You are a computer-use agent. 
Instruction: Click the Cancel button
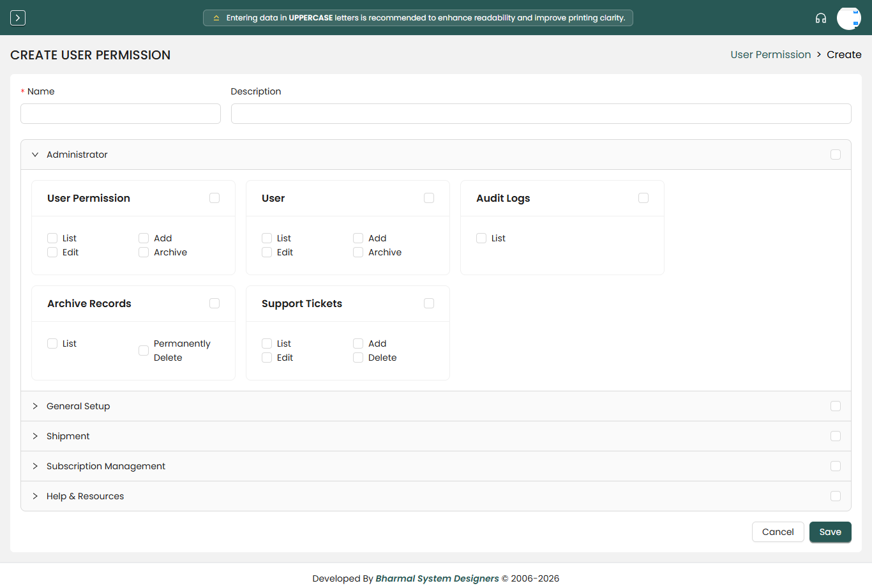coord(778,532)
